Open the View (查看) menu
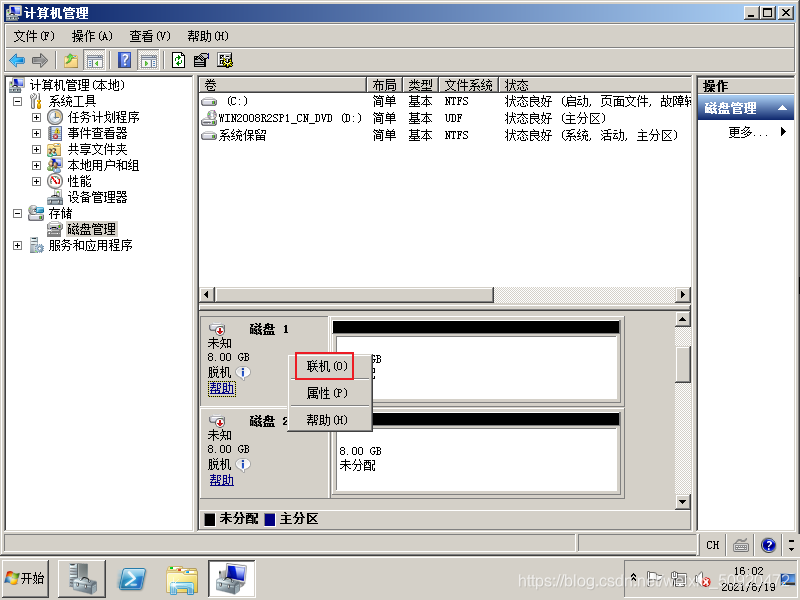The width and height of the screenshot is (800, 600). (x=149, y=36)
